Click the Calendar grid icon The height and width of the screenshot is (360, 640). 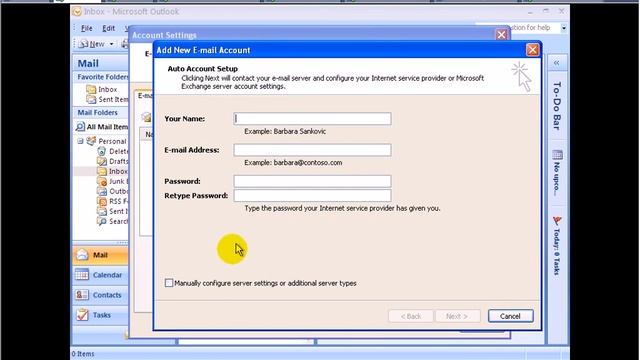(x=82, y=275)
